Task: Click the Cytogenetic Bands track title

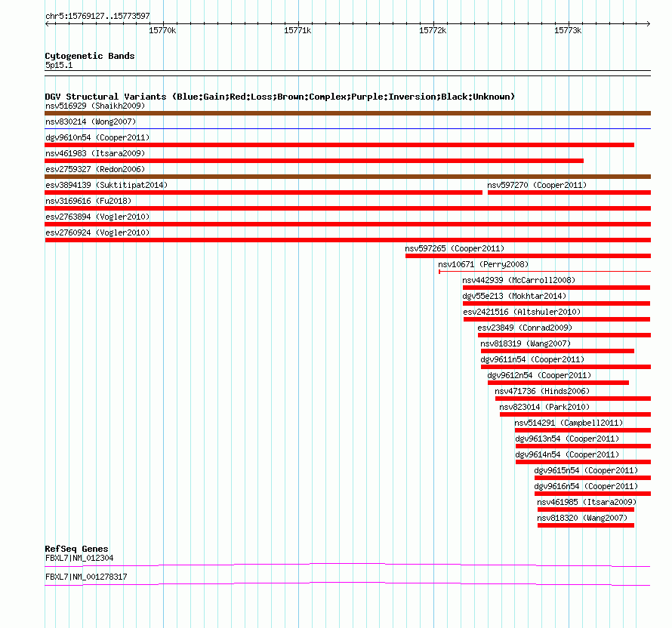Action: [90, 56]
